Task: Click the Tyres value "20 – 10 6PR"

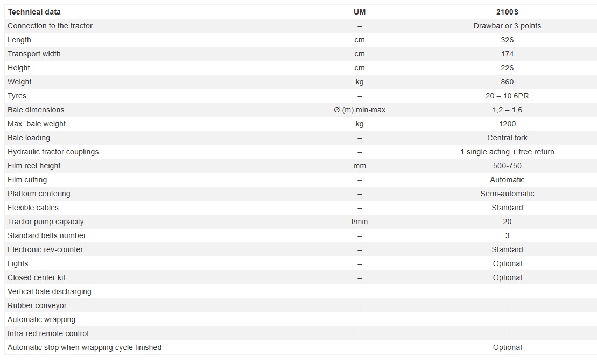Action: 507,96
